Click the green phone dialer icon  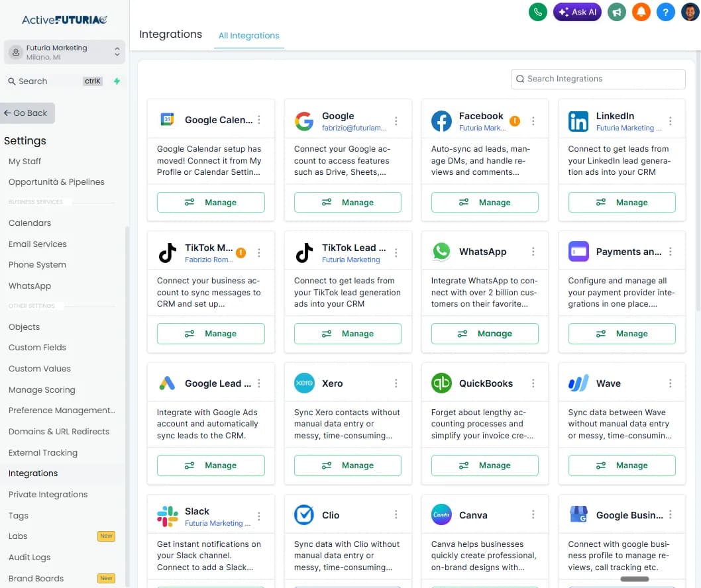tap(538, 12)
